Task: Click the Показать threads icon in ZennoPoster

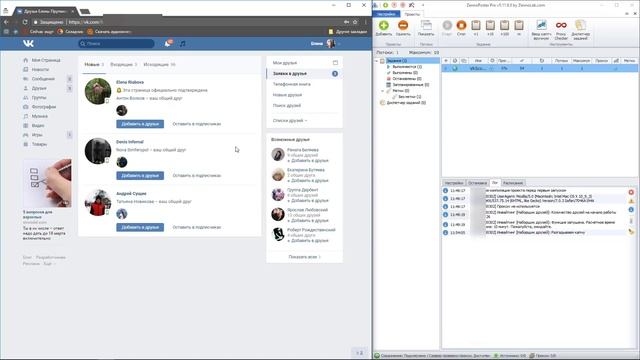Action: [x=426, y=26]
